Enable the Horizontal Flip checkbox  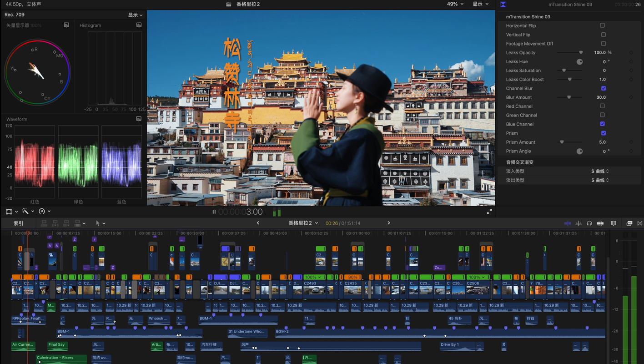pos(602,25)
